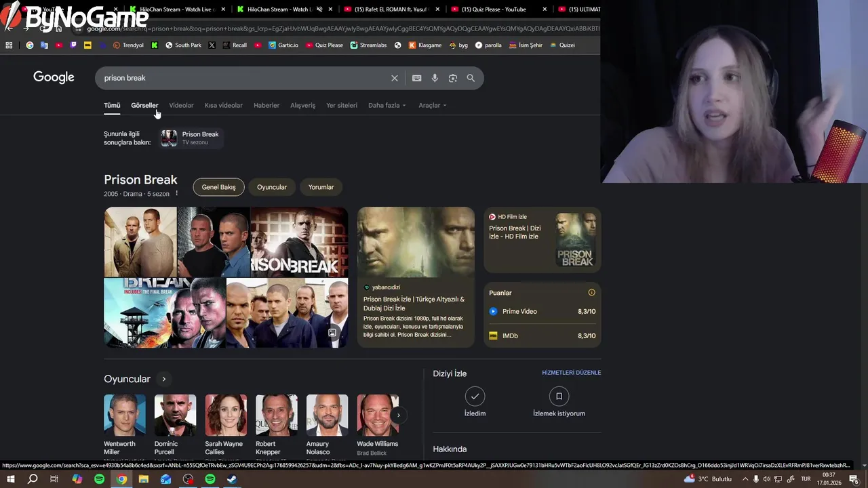Click HİZMETLERİ DÜZENLE link
This screenshot has width=868, height=488.
tap(571, 373)
